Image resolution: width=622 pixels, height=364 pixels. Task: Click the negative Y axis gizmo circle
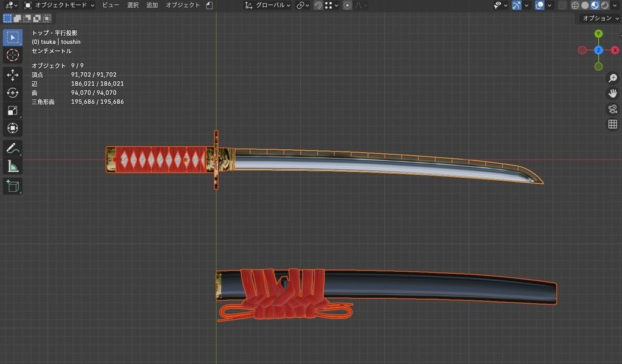point(598,67)
